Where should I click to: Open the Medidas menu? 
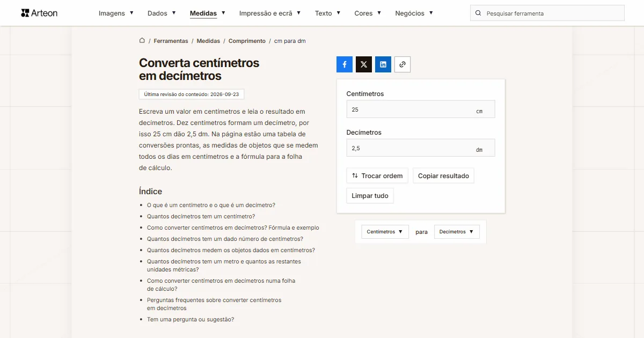point(208,13)
